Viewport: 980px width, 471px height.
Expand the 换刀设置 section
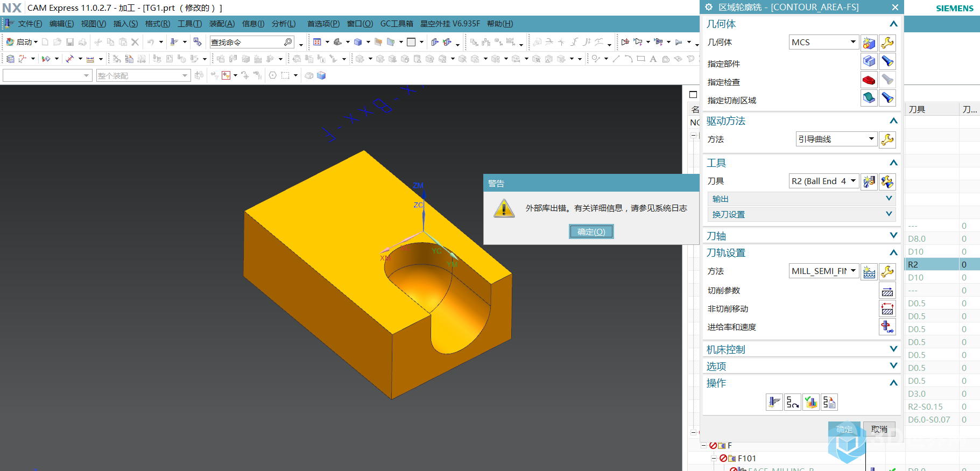801,214
